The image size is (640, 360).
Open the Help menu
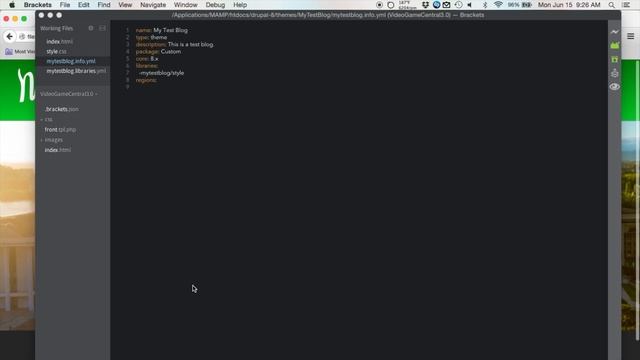pos(240,5)
